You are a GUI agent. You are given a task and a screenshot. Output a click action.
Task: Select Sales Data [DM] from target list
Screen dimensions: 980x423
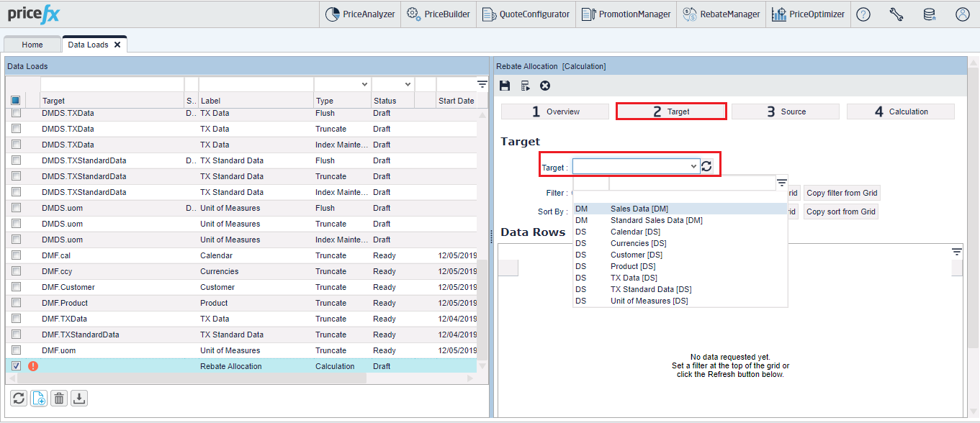point(639,209)
